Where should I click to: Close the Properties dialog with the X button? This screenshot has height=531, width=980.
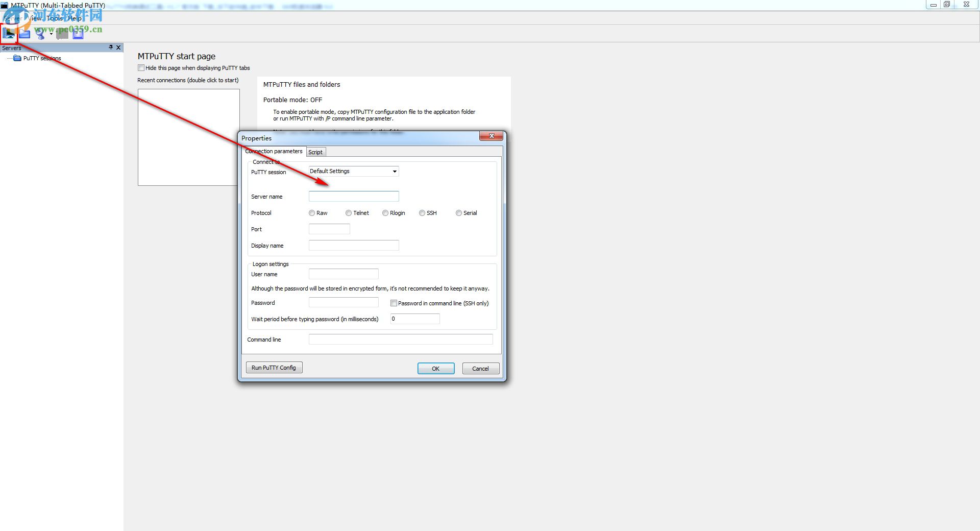click(x=492, y=136)
